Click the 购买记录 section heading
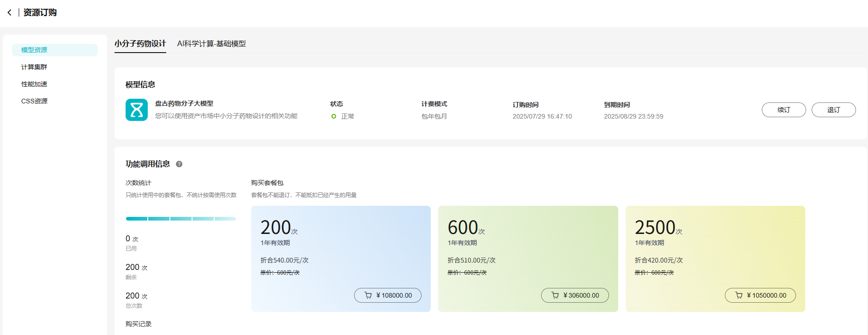 click(x=139, y=324)
